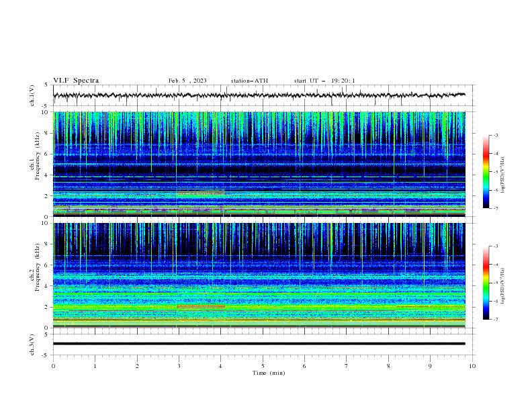Click time axis tick label "0"
This screenshot has width=532, height=411.
[53, 366]
